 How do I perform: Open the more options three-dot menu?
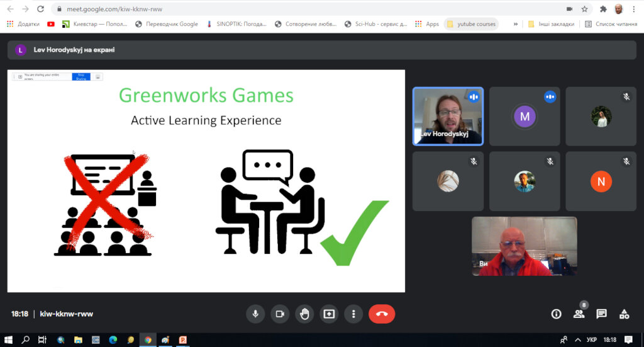coord(354,314)
